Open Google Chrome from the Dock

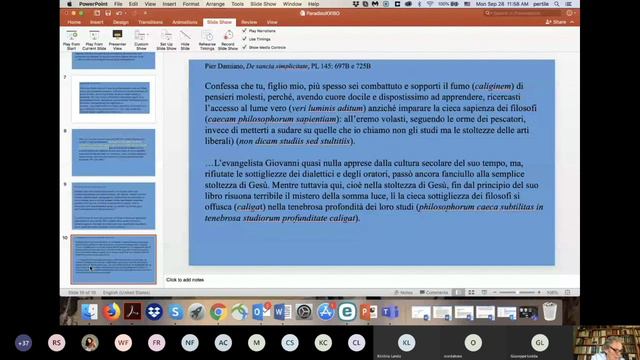click(218, 312)
